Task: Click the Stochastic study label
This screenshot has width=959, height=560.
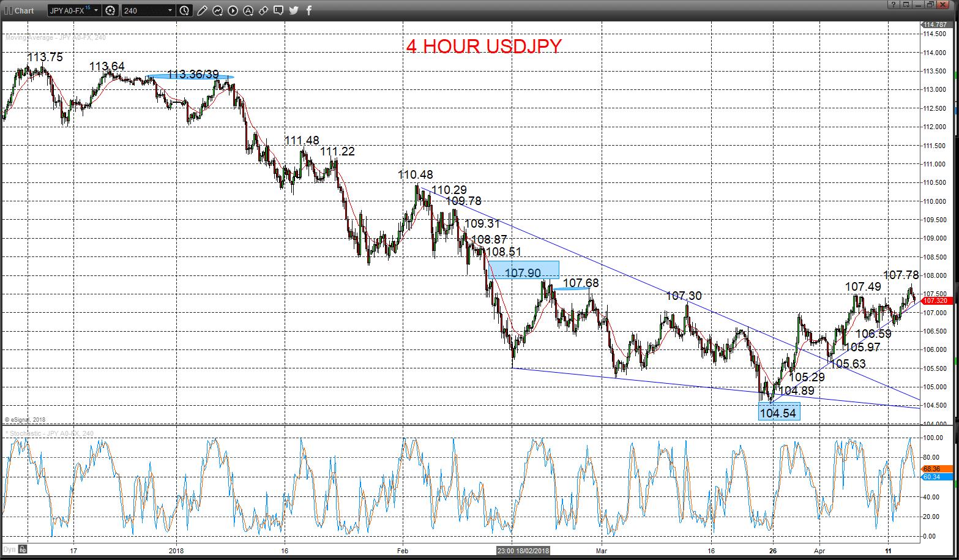Action: pos(50,433)
